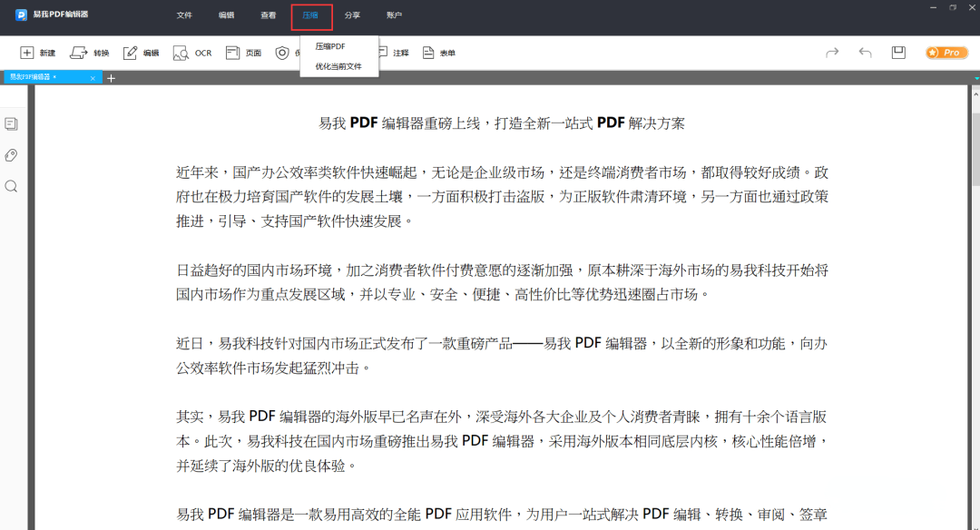Click the 新建 (New) toolbar icon
Screen dimensions: 980x530
(37, 54)
